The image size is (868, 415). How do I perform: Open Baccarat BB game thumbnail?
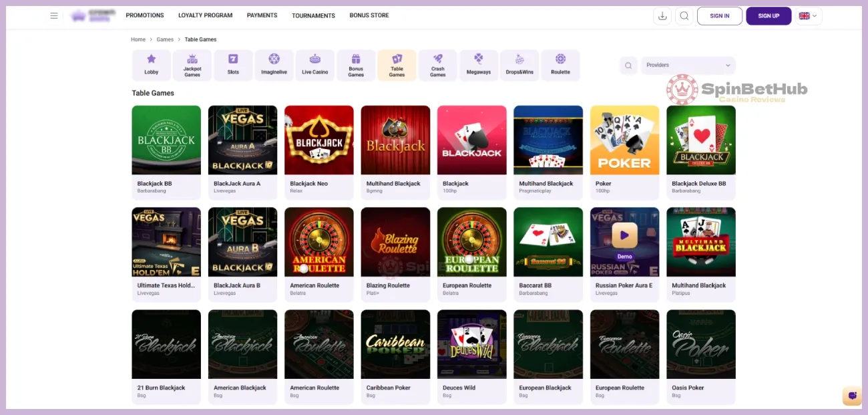(x=548, y=242)
